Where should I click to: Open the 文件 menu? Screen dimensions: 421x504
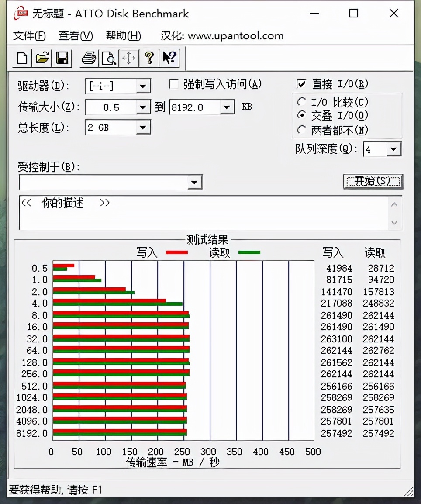(x=28, y=36)
